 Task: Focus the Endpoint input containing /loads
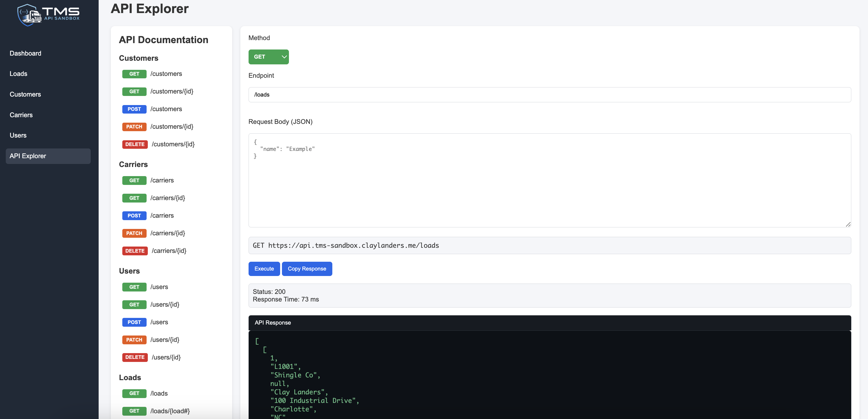pos(550,95)
